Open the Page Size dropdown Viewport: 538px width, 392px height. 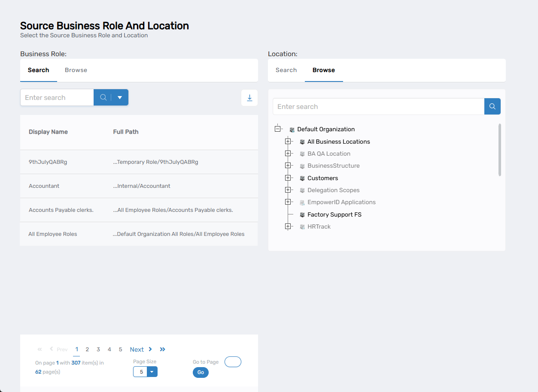tap(151, 371)
